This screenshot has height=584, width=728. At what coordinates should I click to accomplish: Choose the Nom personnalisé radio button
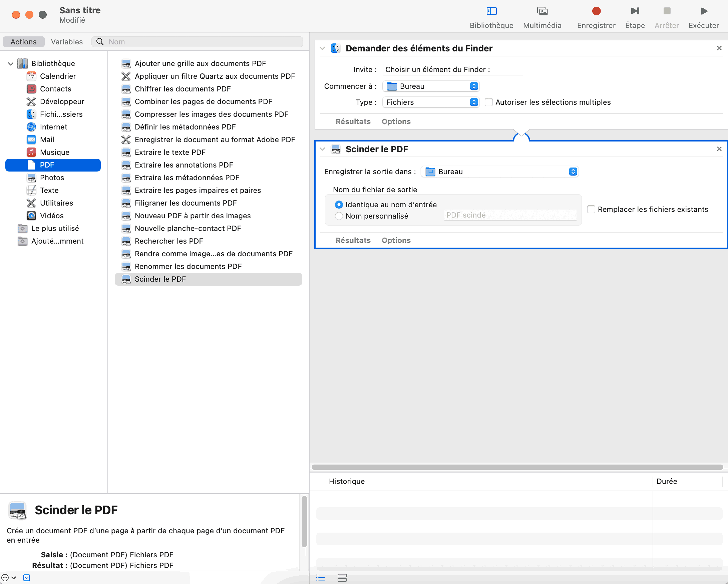pos(339,216)
